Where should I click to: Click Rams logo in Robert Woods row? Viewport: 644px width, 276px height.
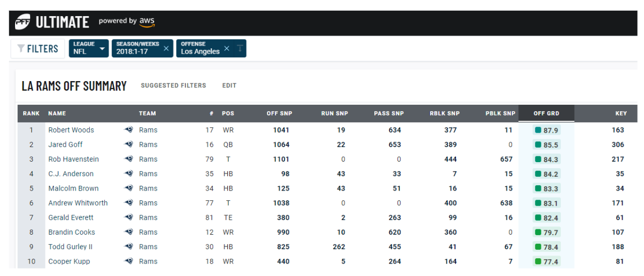pos(128,130)
